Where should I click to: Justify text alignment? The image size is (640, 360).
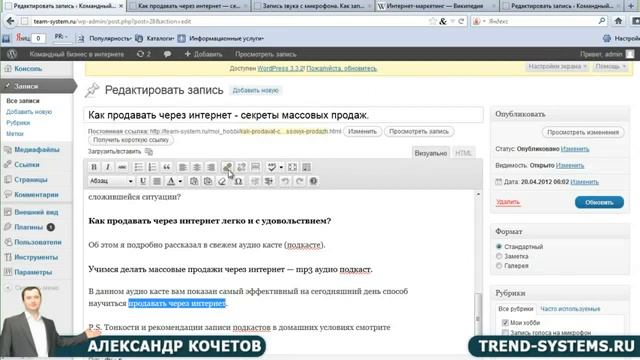(x=157, y=181)
